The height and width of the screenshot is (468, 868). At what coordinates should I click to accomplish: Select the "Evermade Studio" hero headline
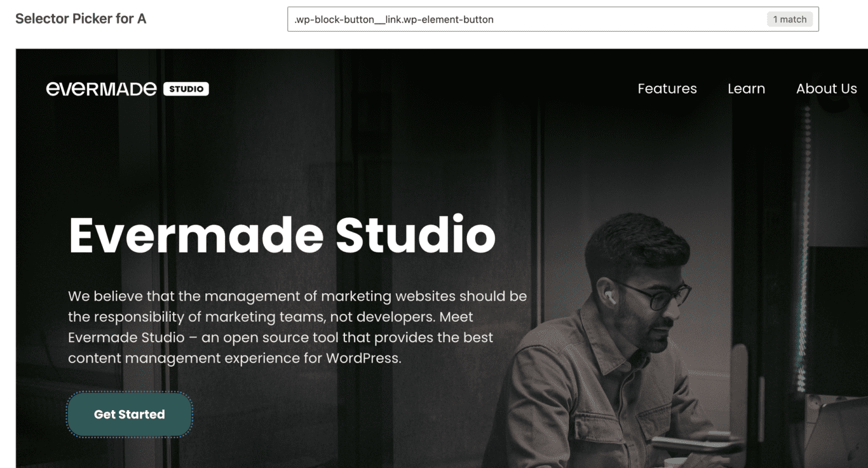[x=281, y=235]
